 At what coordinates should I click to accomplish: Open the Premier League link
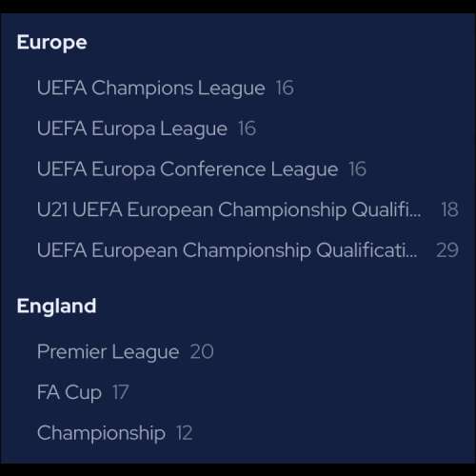click(109, 352)
